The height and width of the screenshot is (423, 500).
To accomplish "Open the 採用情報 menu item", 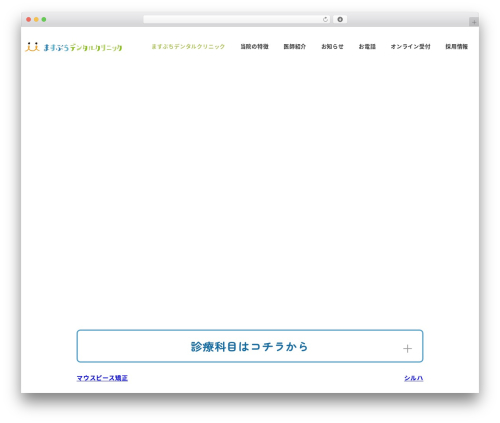I will tap(457, 47).
